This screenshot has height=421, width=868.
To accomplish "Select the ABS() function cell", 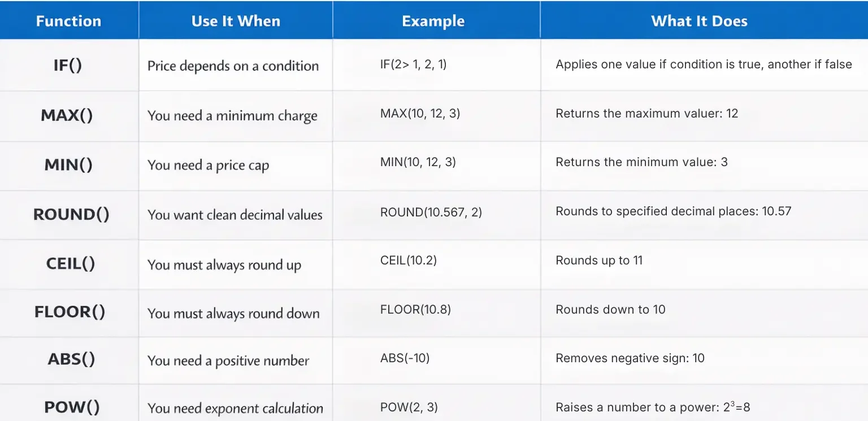I will pos(71,359).
